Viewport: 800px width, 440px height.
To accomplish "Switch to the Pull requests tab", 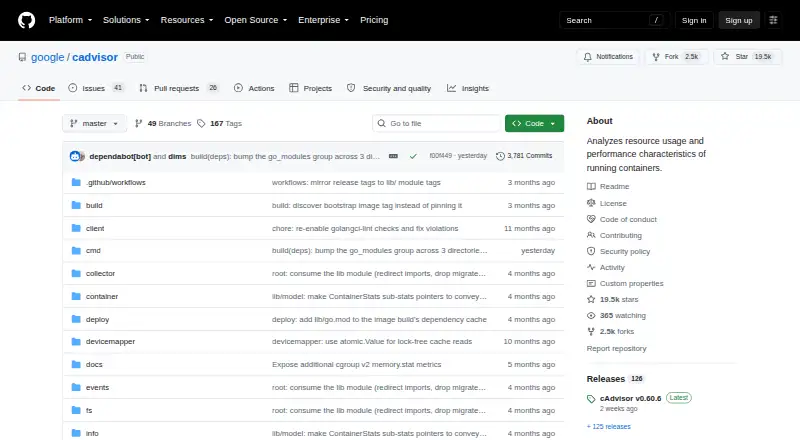I will 179,88.
